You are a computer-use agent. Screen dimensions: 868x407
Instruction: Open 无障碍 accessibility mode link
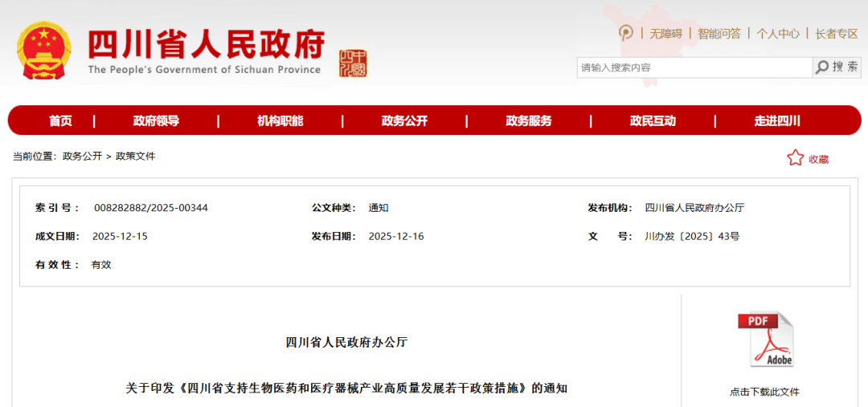665,34
